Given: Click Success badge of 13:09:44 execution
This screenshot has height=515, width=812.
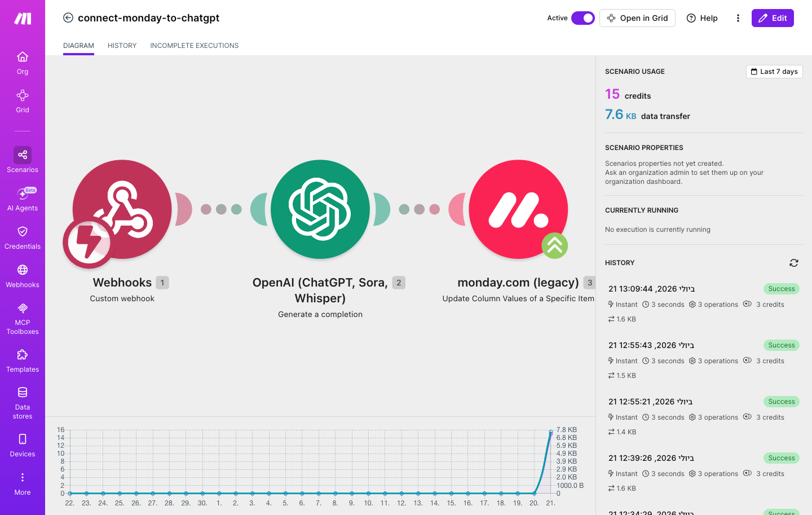Looking at the screenshot, I should pyautogui.click(x=782, y=289).
